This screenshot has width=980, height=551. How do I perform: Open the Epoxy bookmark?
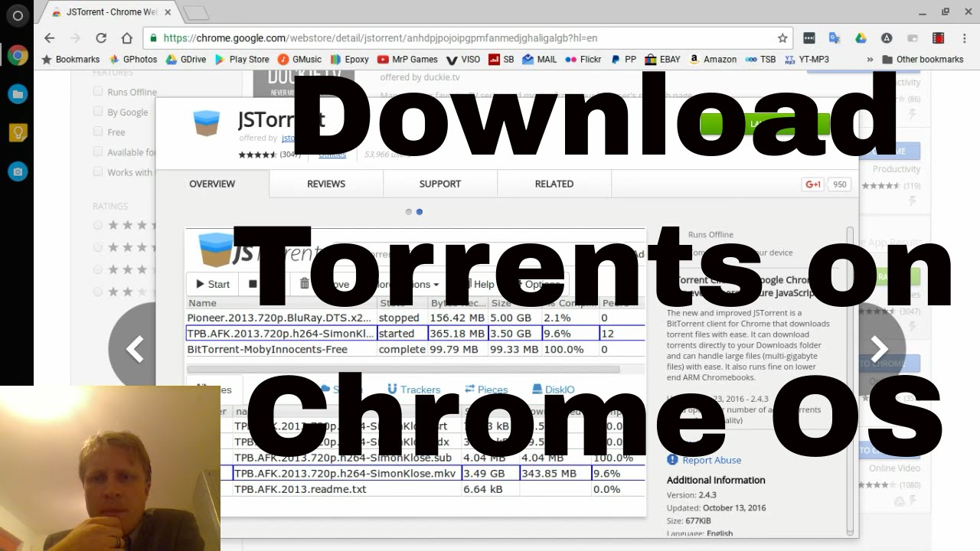point(350,59)
